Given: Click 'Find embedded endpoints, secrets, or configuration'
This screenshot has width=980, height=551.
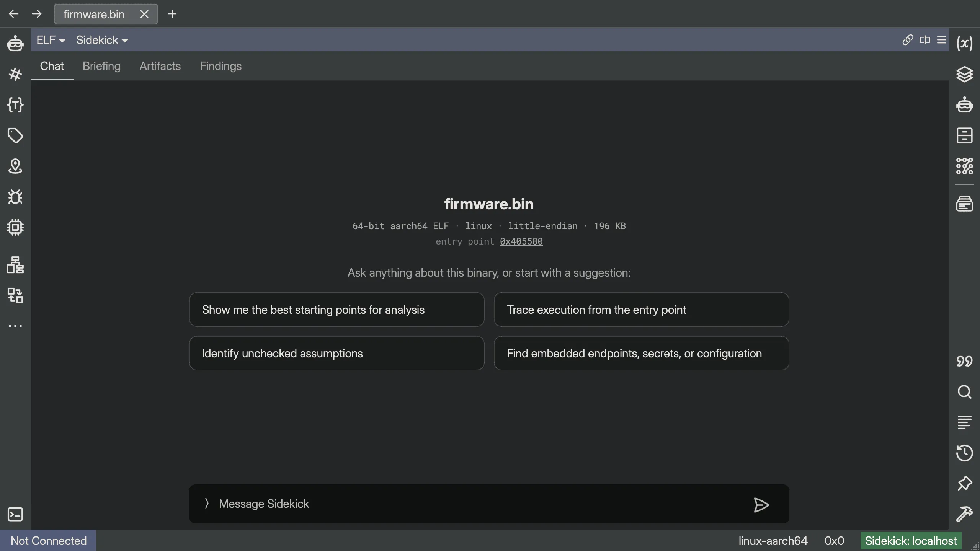Looking at the screenshot, I should click(x=641, y=353).
